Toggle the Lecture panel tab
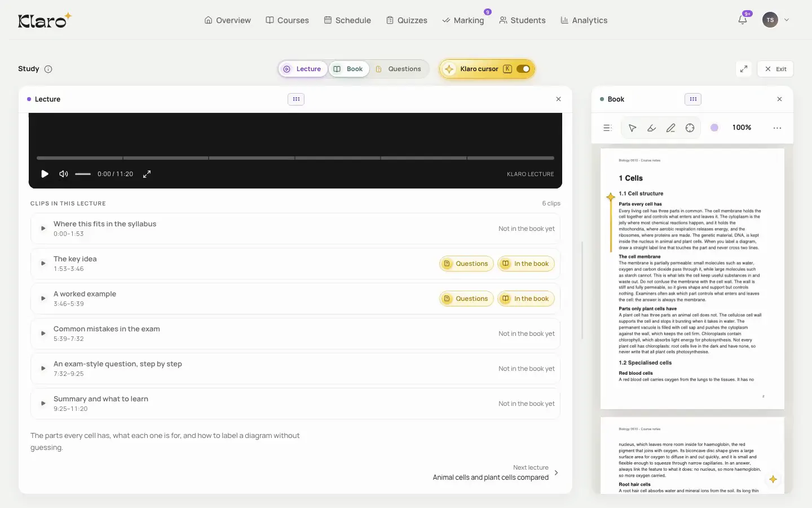Image resolution: width=812 pixels, height=508 pixels. pos(303,69)
